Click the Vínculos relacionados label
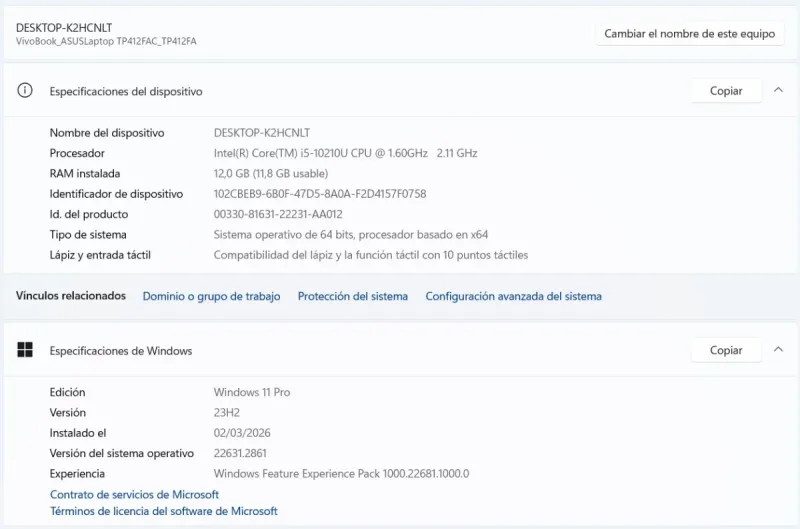The height and width of the screenshot is (529, 800). point(71,296)
